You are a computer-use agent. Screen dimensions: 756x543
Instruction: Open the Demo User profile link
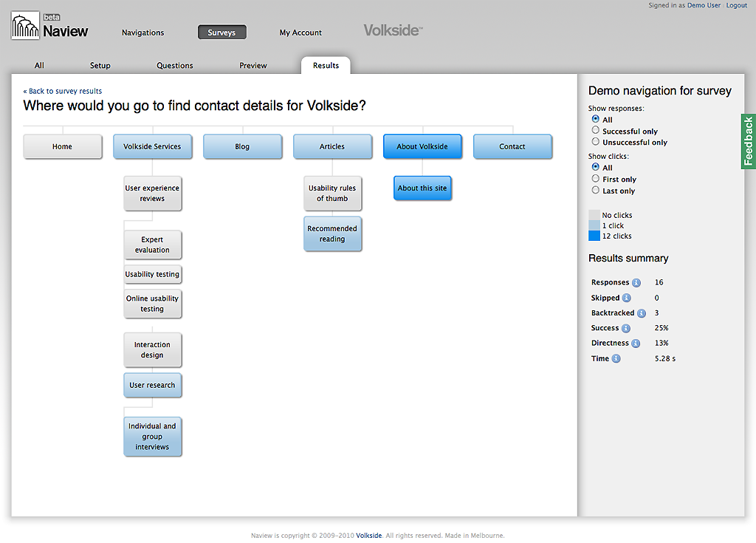tap(704, 5)
